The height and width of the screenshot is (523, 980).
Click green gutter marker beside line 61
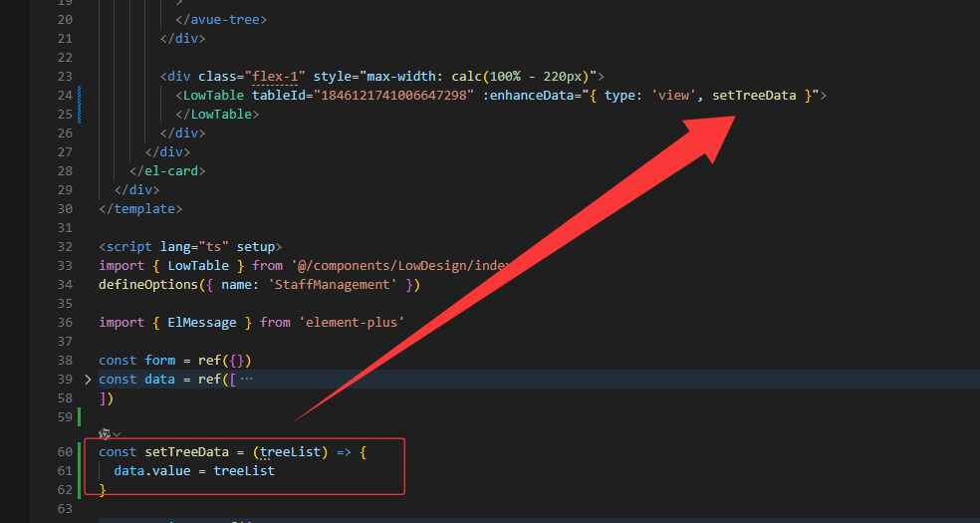pyautogui.click(x=79, y=470)
